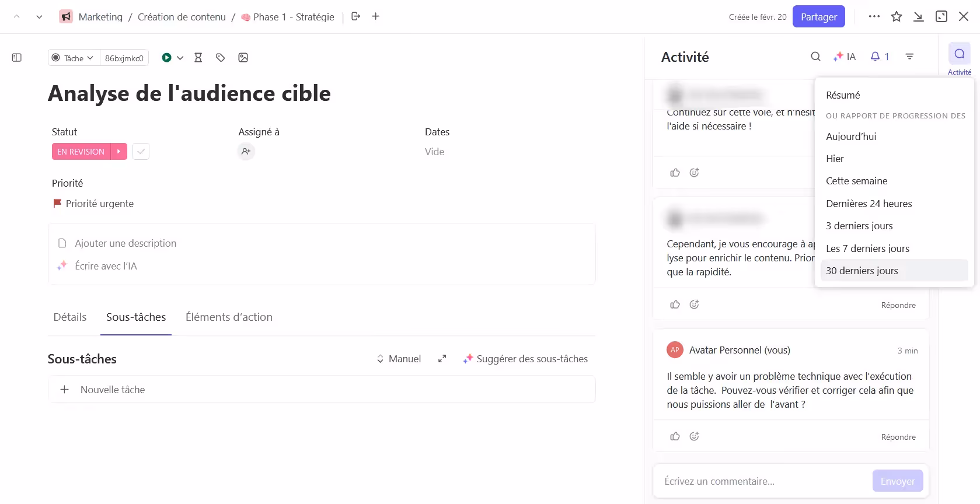The height and width of the screenshot is (504, 980).
Task: Toggle the left sidebar panel icon
Action: [17, 58]
